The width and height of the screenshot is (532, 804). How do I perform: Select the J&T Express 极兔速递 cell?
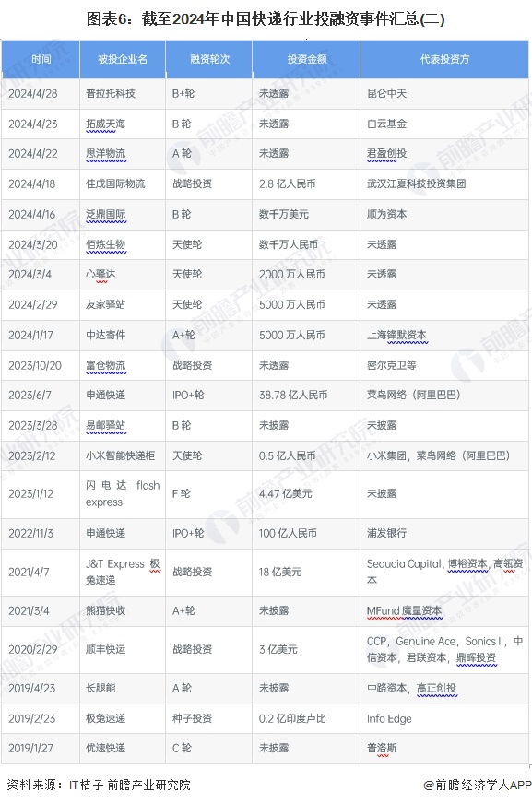click(x=123, y=573)
